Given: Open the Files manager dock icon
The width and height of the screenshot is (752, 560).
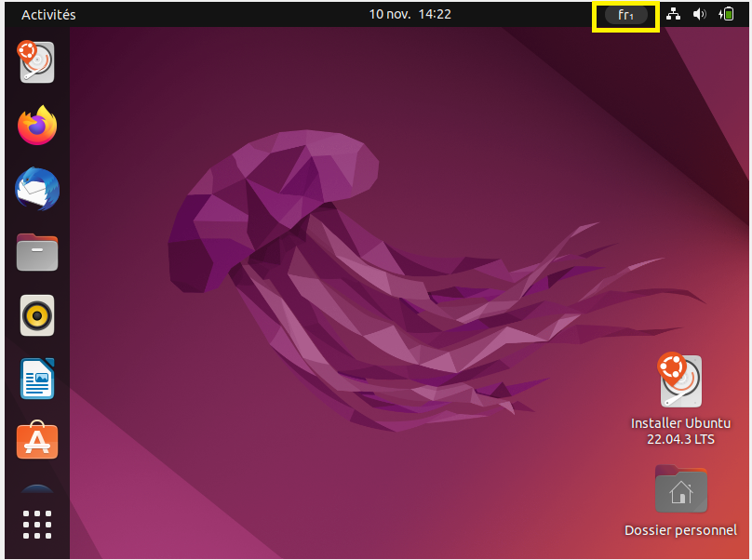Looking at the screenshot, I should click(x=37, y=252).
